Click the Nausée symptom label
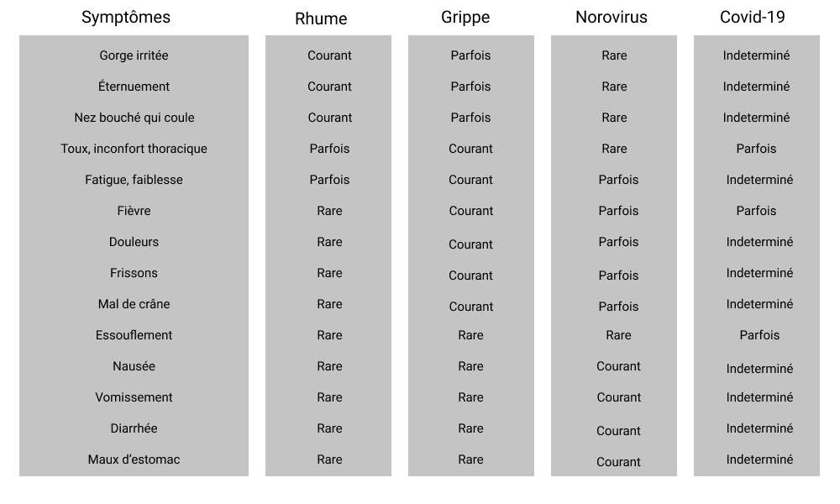The height and width of the screenshot is (504, 840). click(134, 366)
